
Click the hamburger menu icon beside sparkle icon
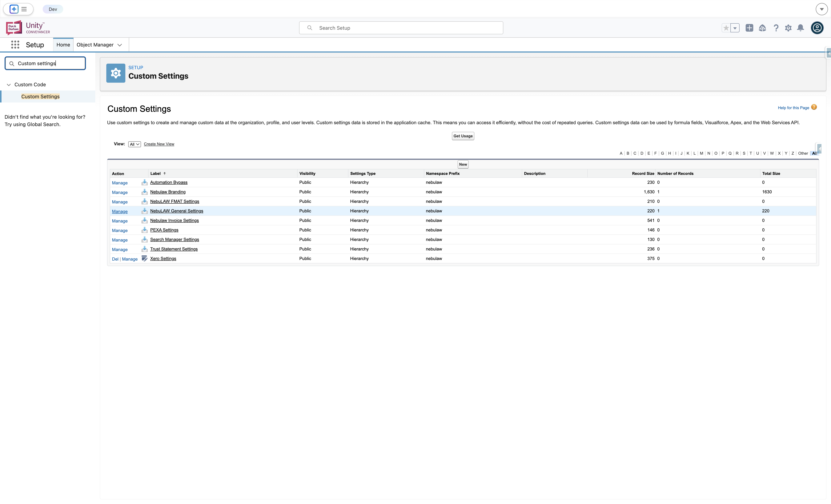click(24, 9)
